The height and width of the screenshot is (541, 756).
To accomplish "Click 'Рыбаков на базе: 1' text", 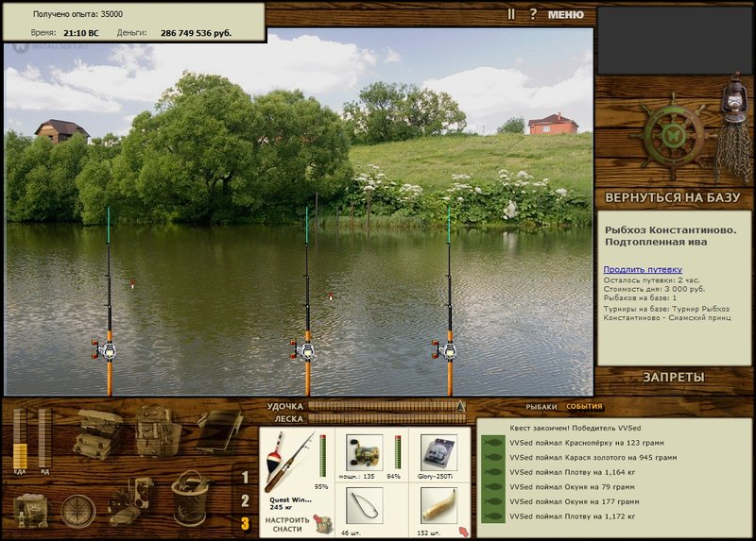I will point(640,297).
